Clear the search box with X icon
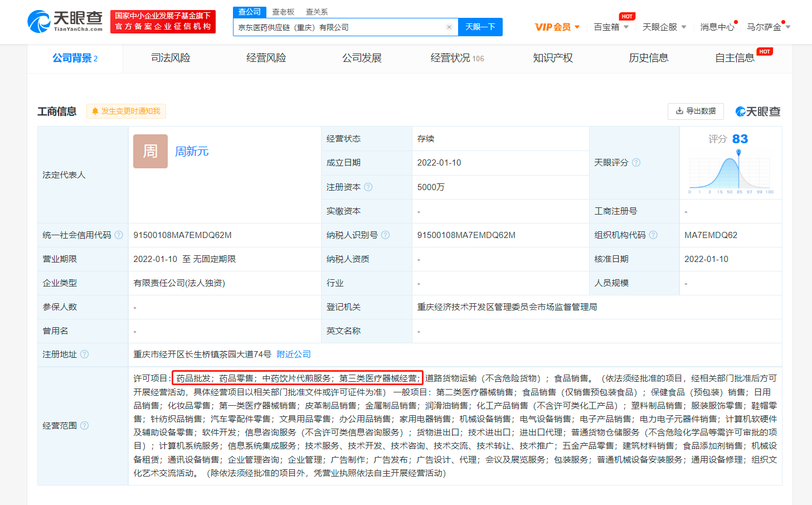The width and height of the screenshot is (812, 505). pos(449,27)
